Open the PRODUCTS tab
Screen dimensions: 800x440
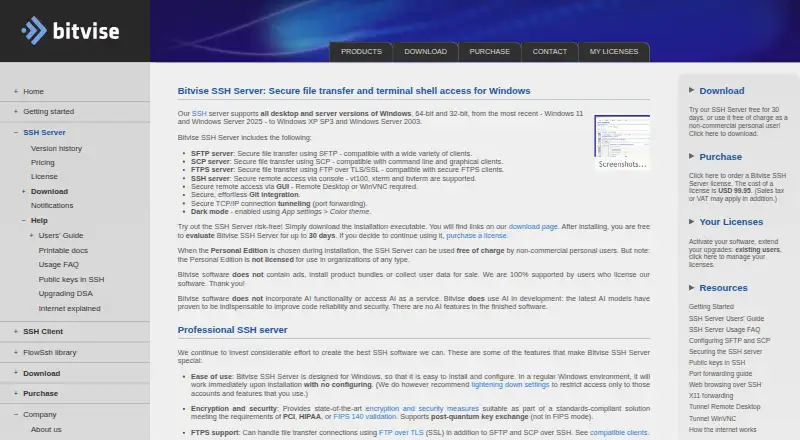pos(361,52)
